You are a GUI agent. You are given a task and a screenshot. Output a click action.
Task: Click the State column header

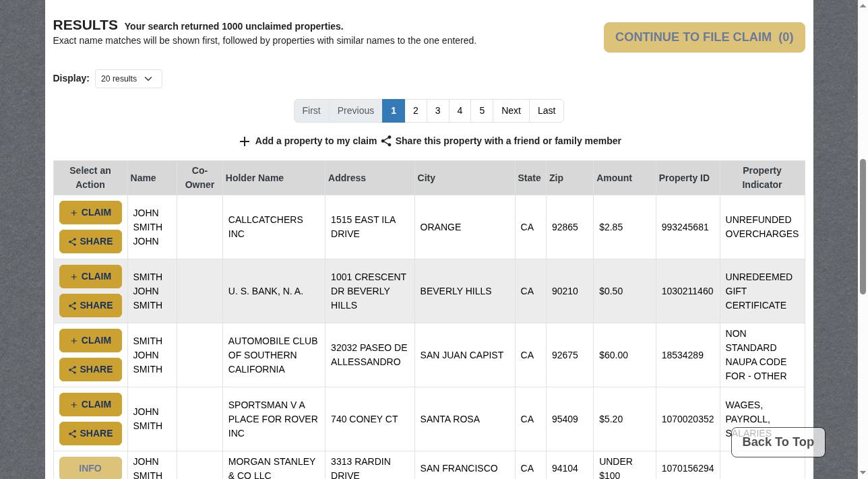pyautogui.click(x=530, y=178)
